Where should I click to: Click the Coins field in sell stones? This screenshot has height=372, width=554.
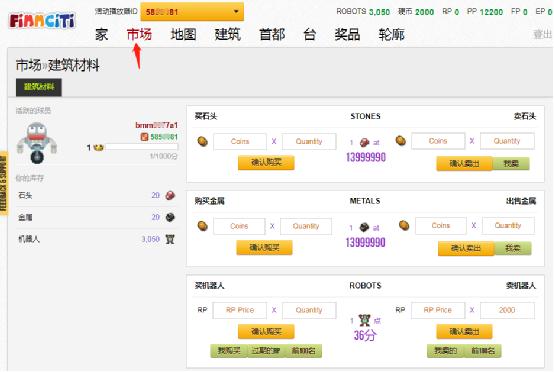(438, 141)
